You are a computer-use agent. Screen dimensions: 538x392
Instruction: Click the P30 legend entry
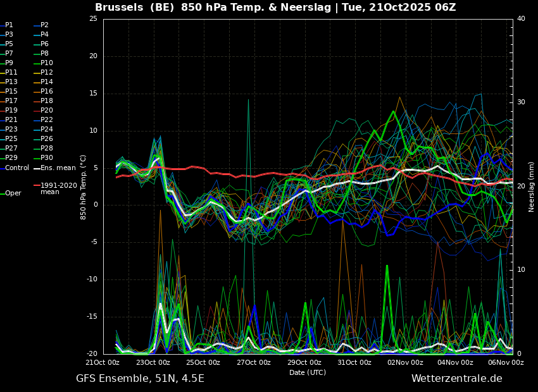click(x=47, y=158)
